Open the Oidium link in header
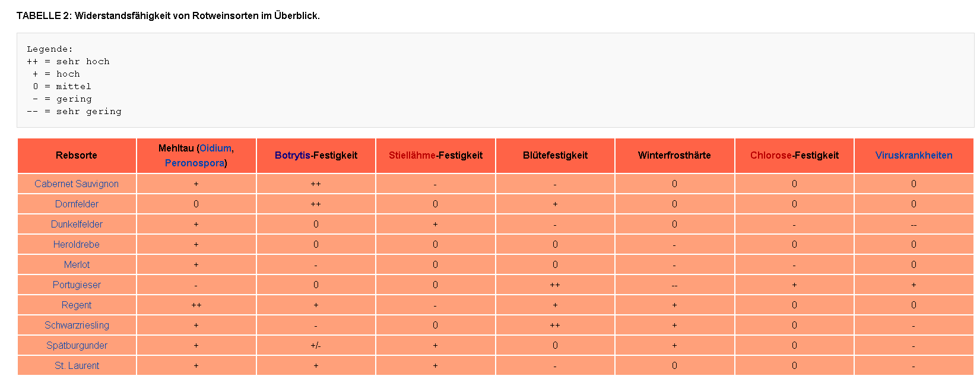Image resolution: width=980 pixels, height=382 pixels. coord(215,149)
